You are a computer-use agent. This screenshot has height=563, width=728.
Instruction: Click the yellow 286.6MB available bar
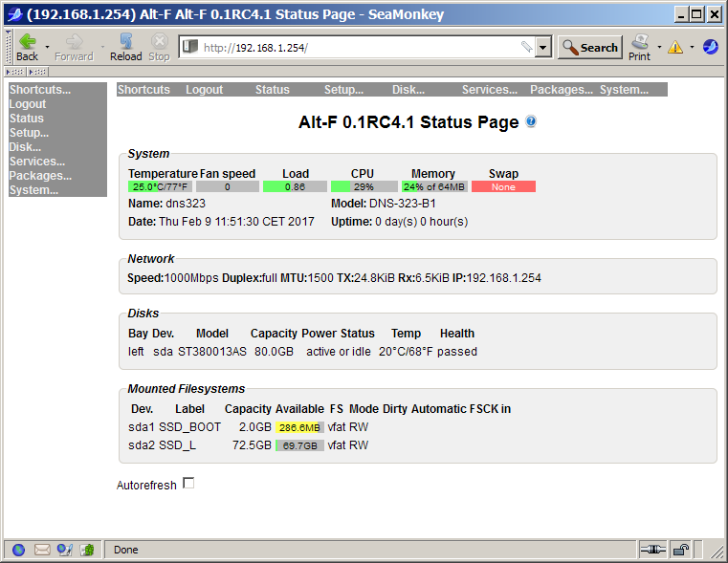299,427
